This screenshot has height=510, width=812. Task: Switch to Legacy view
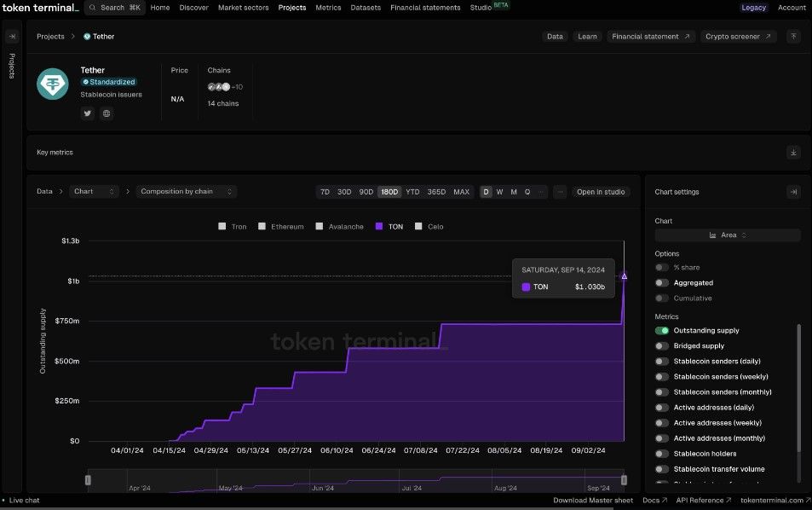tap(753, 8)
